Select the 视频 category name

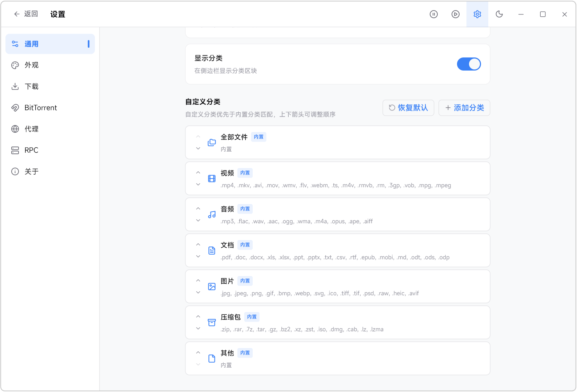click(227, 173)
